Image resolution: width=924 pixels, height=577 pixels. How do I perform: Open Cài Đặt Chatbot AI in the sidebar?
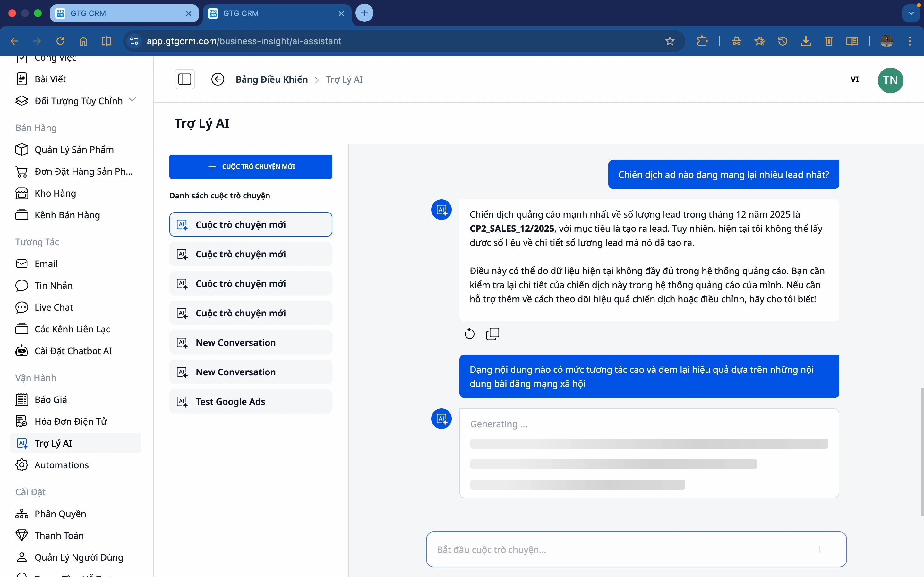click(73, 351)
